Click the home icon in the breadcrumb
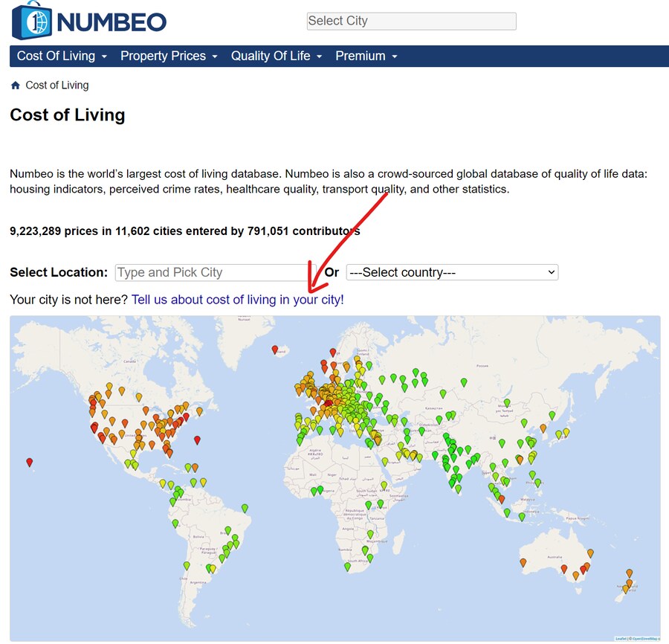This screenshot has height=644, width=669. (16, 86)
